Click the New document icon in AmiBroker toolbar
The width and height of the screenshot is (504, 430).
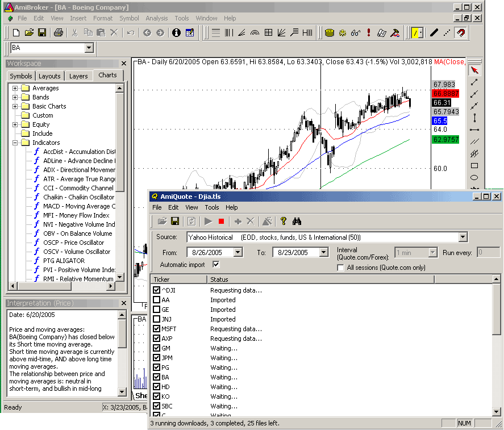16,32
